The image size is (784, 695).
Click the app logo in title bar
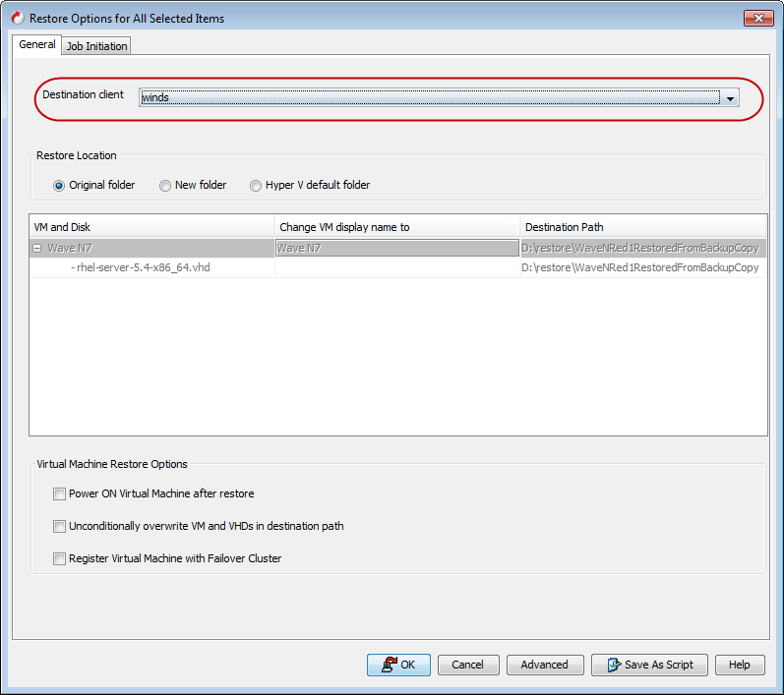(x=17, y=18)
